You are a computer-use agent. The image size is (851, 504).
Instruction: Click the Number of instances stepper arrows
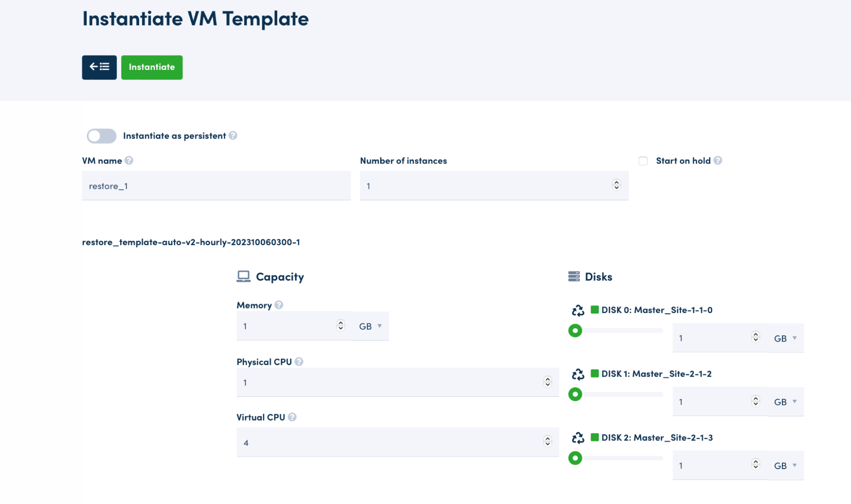pos(616,185)
